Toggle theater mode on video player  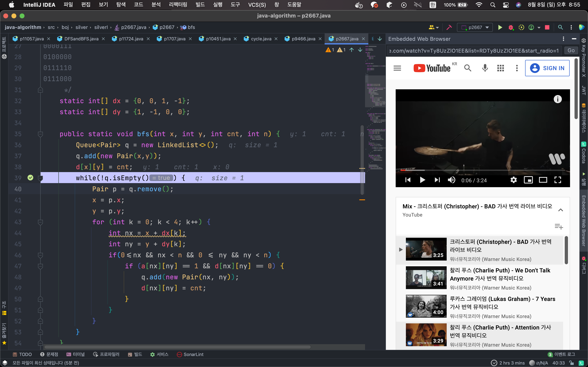(x=543, y=180)
